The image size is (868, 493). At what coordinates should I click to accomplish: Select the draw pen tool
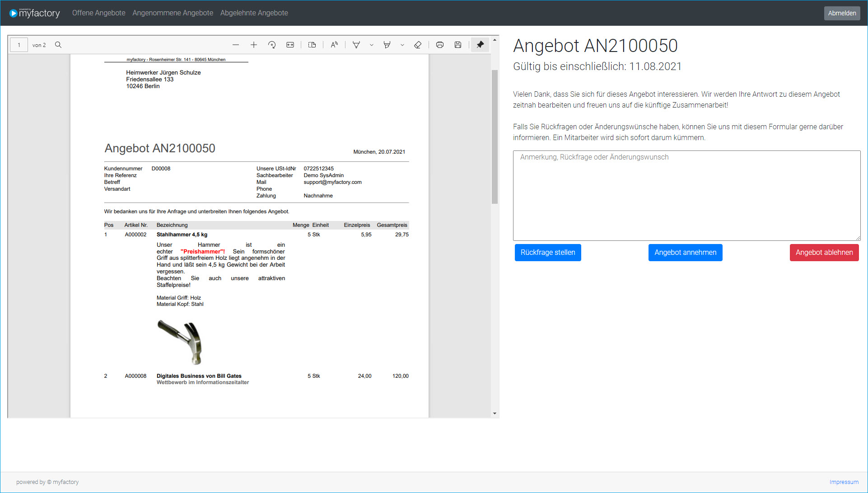[356, 45]
